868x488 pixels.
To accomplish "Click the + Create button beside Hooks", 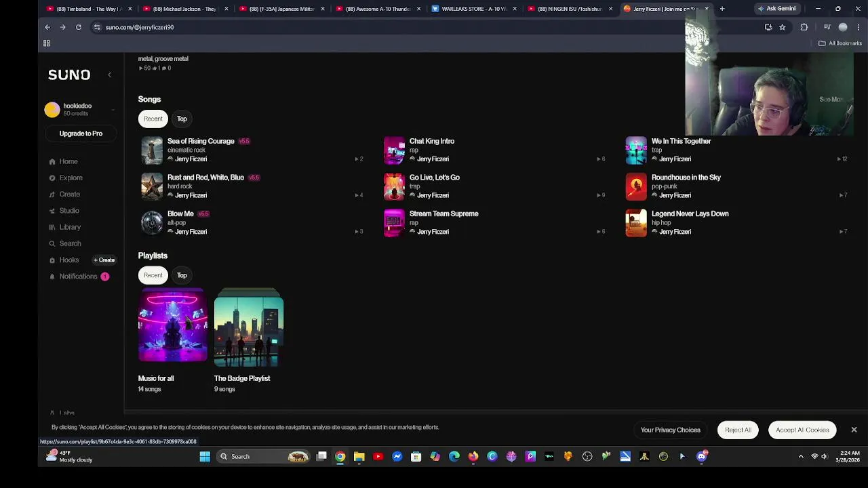I will pyautogui.click(x=104, y=260).
